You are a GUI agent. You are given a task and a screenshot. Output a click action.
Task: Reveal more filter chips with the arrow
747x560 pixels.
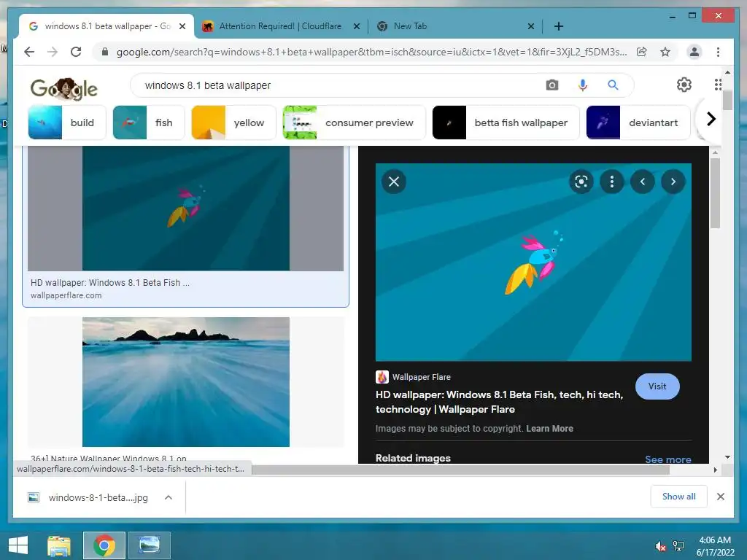tap(711, 119)
